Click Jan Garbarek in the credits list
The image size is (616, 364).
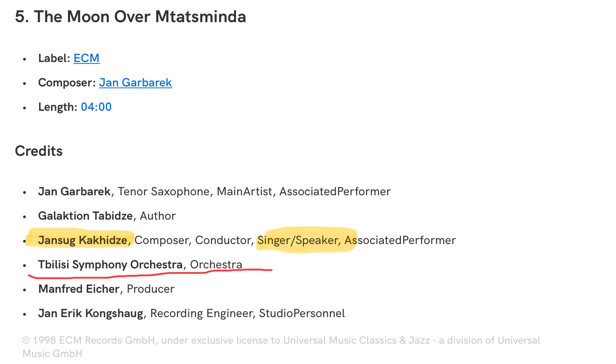point(74,192)
